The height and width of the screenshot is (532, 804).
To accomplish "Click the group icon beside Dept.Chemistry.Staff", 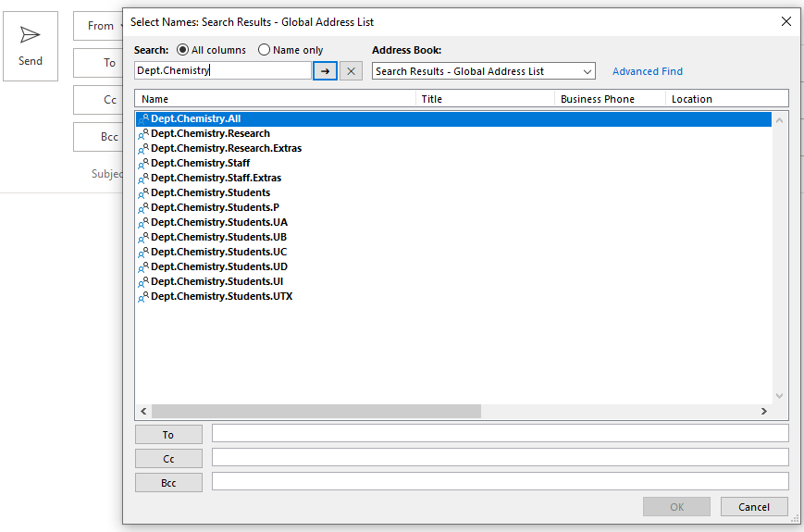I will pos(143,164).
